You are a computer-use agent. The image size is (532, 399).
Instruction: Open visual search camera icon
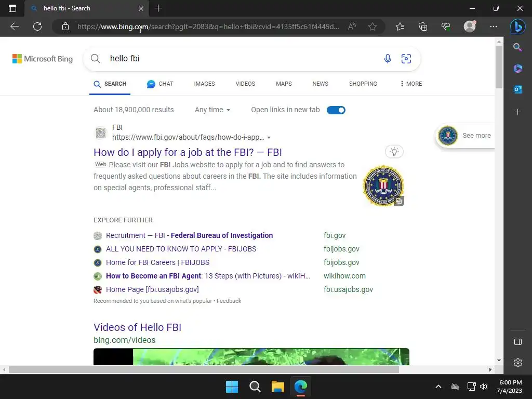pyautogui.click(x=406, y=58)
